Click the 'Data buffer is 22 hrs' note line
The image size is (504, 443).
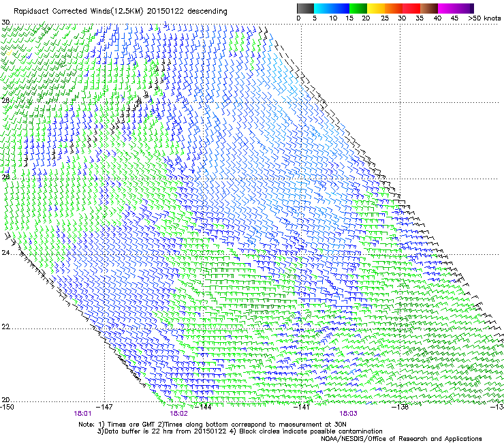click(240, 431)
